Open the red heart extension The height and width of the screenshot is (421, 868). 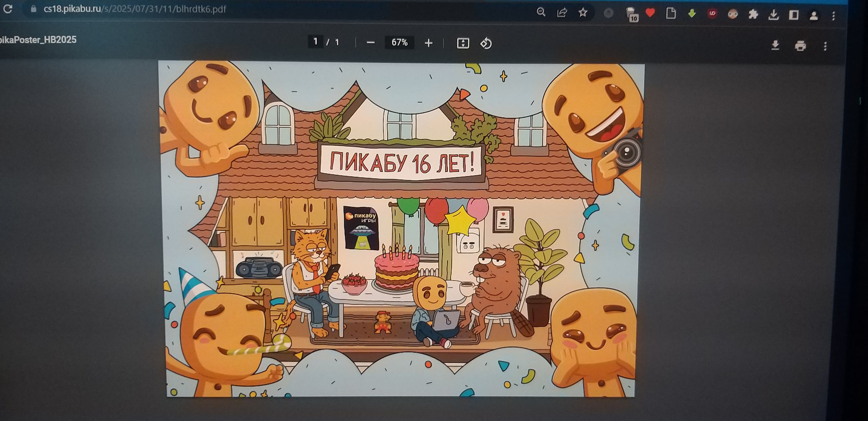point(650,13)
